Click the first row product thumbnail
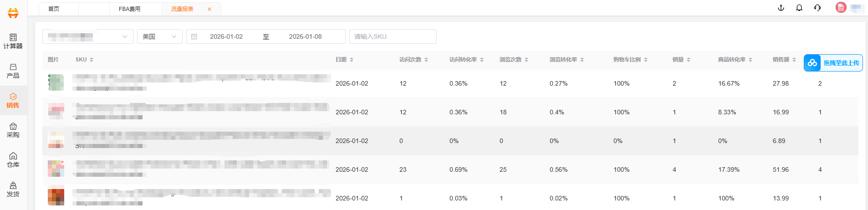The image size is (868, 210). pyautogui.click(x=56, y=83)
